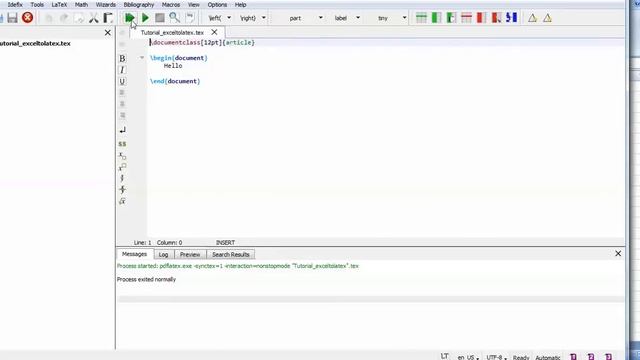Insert subscript using the x-subscript icon
This screenshot has height=360, width=640.
click(x=122, y=156)
